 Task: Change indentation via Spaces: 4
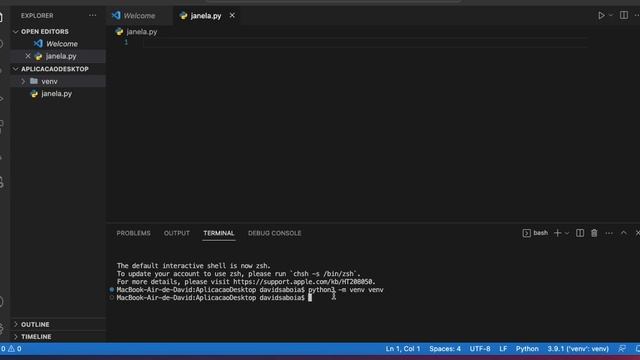[445, 349]
